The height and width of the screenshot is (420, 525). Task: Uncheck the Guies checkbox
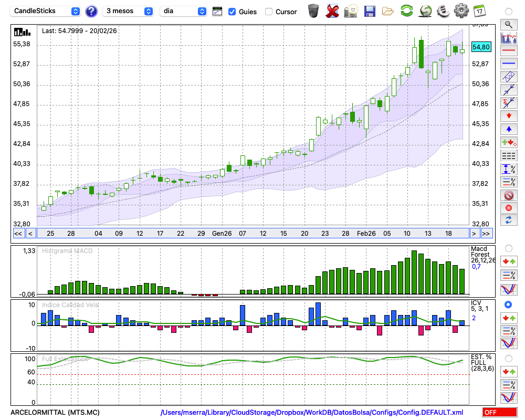click(232, 12)
